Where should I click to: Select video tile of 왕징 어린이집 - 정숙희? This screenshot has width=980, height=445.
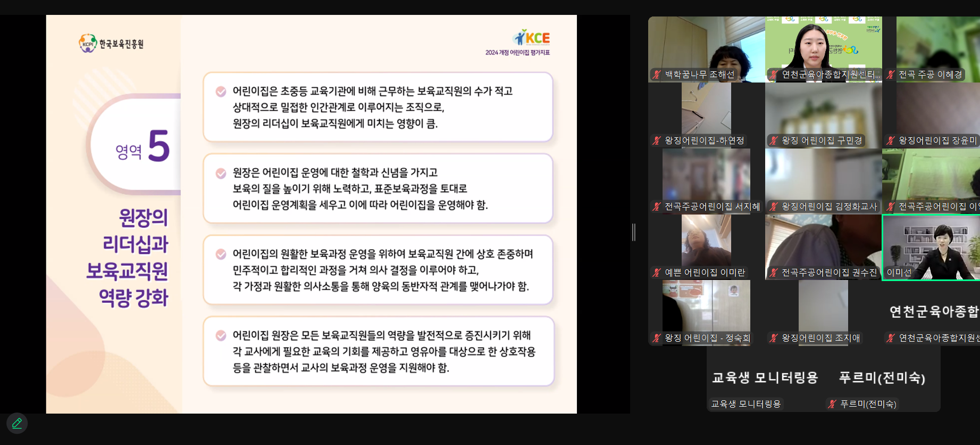pos(706,313)
